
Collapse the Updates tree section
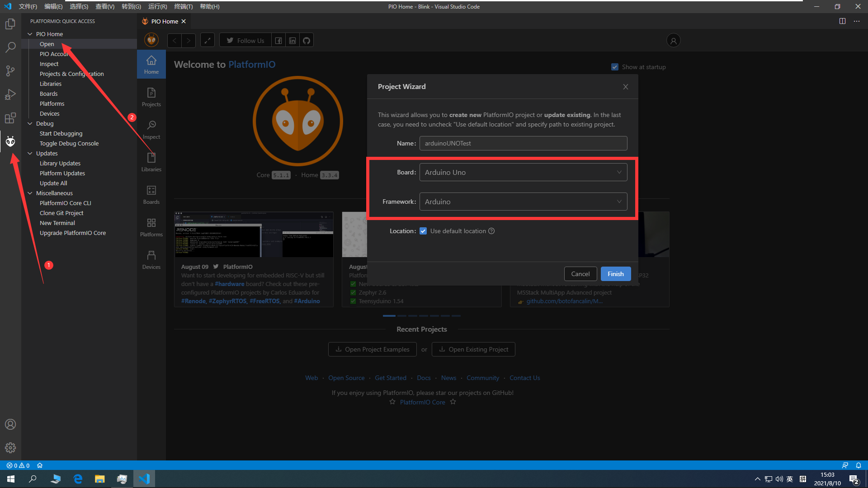(x=30, y=153)
